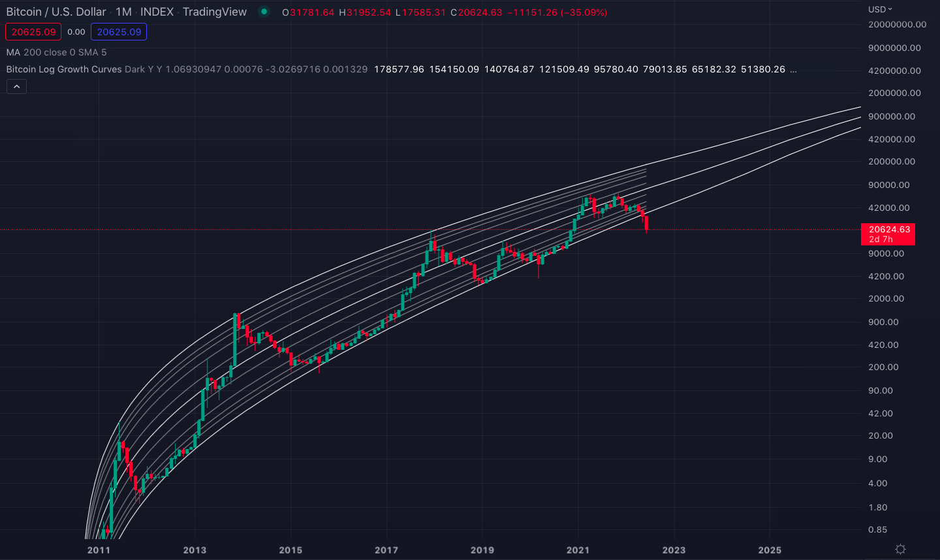Select the MA 200 close indicator legend
940x560 pixels.
pos(56,52)
